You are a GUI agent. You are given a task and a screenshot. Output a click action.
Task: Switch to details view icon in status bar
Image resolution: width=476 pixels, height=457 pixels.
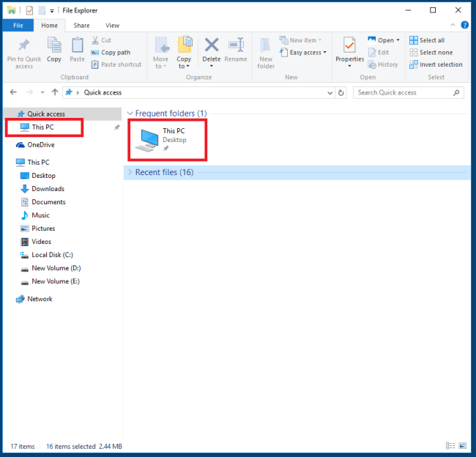[450, 446]
